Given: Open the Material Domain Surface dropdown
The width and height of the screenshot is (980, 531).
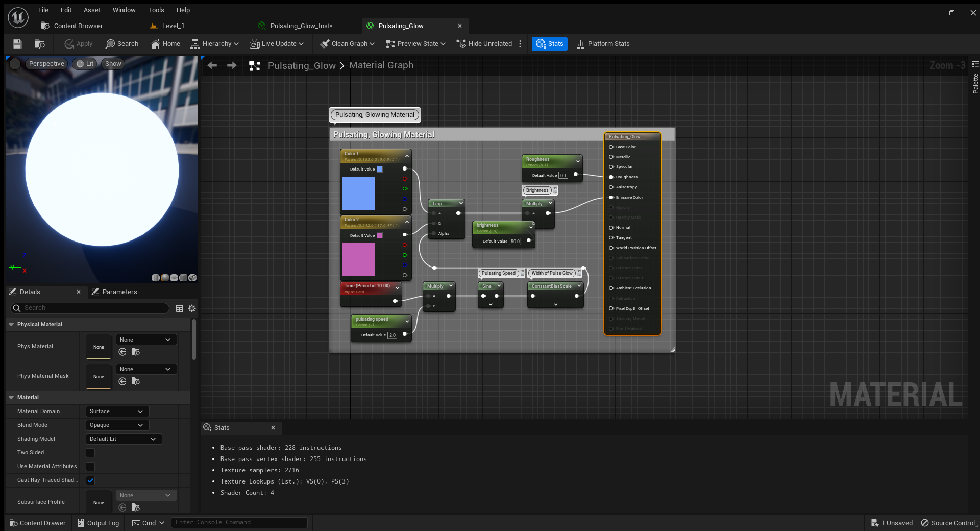Looking at the screenshot, I should [117, 412].
